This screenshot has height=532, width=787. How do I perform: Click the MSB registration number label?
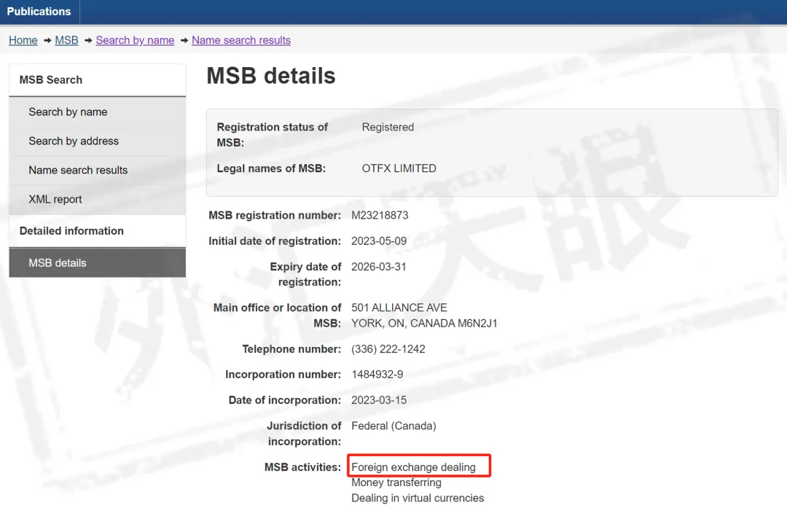tap(275, 215)
